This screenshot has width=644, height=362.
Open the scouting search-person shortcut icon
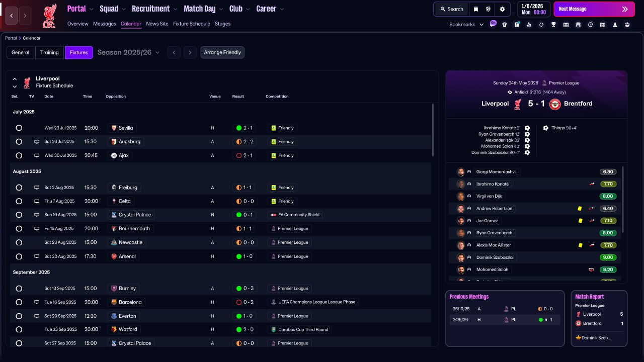point(529,25)
